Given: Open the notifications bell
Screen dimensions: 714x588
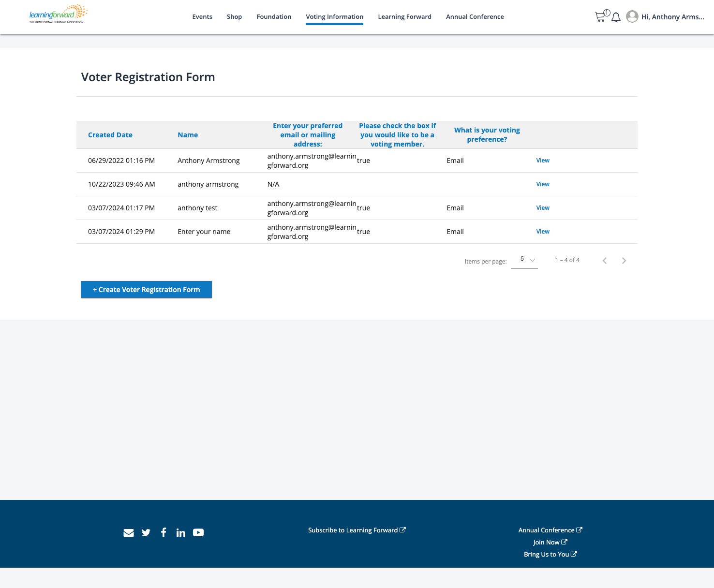Looking at the screenshot, I should (616, 17).
